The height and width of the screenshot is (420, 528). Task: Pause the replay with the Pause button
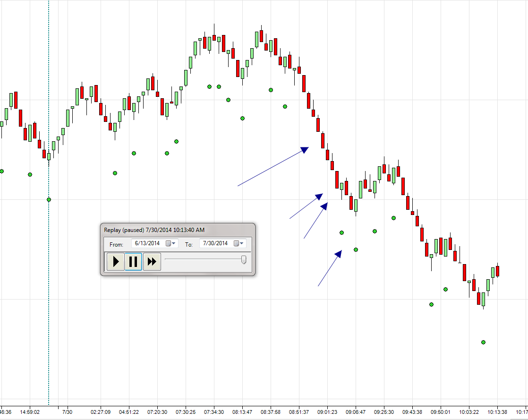133,261
